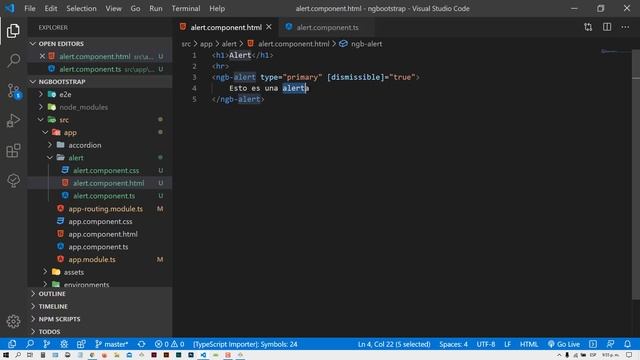Image resolution: width=640 pixels, height=360 pixels.
Task: Click TypeScript Importer Symbols: 24 status
Action: tap(245, 344)
